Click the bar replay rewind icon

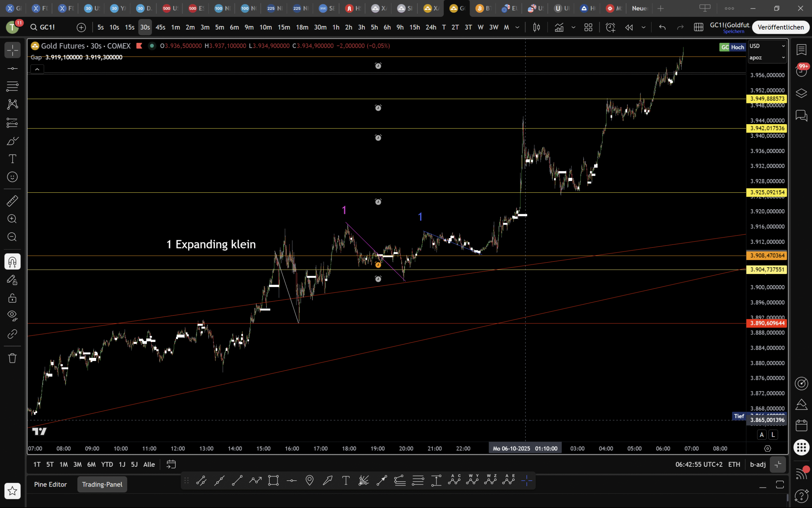(x=629, y=27)
